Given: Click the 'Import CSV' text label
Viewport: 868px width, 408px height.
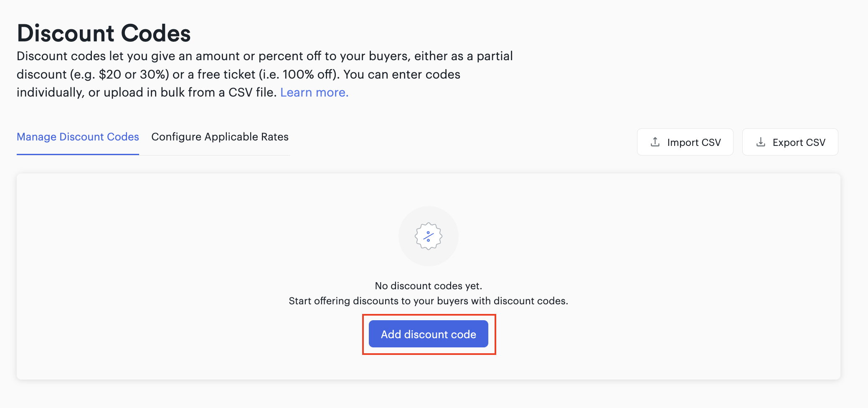Looking at the screenshot, I should 694,143.
